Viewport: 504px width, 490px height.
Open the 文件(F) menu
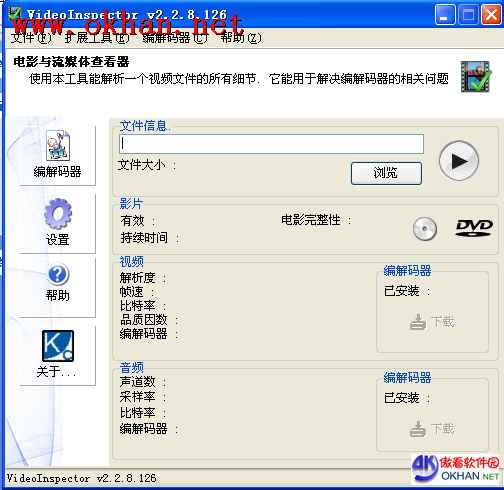(31, 38)
